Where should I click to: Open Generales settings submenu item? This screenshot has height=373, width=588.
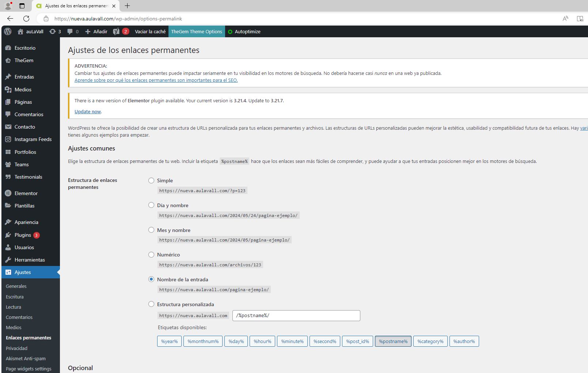coord(16,286)
